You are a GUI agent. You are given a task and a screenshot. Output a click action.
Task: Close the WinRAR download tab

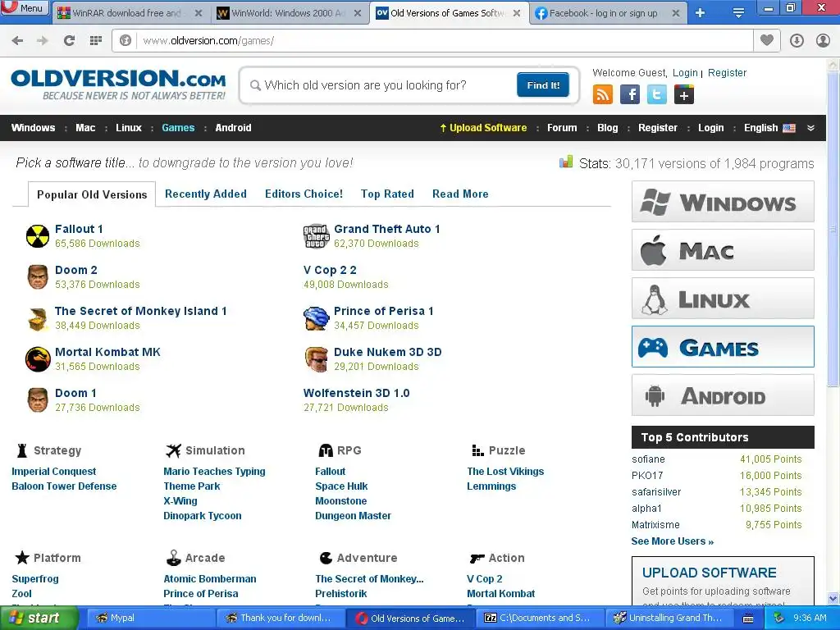click(x=199, y=13)
